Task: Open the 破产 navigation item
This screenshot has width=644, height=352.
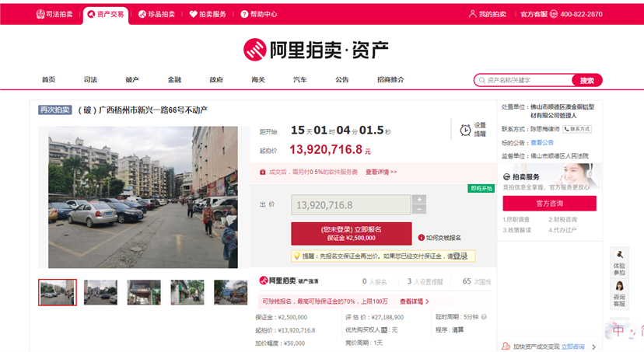Action: coord(132,79)
